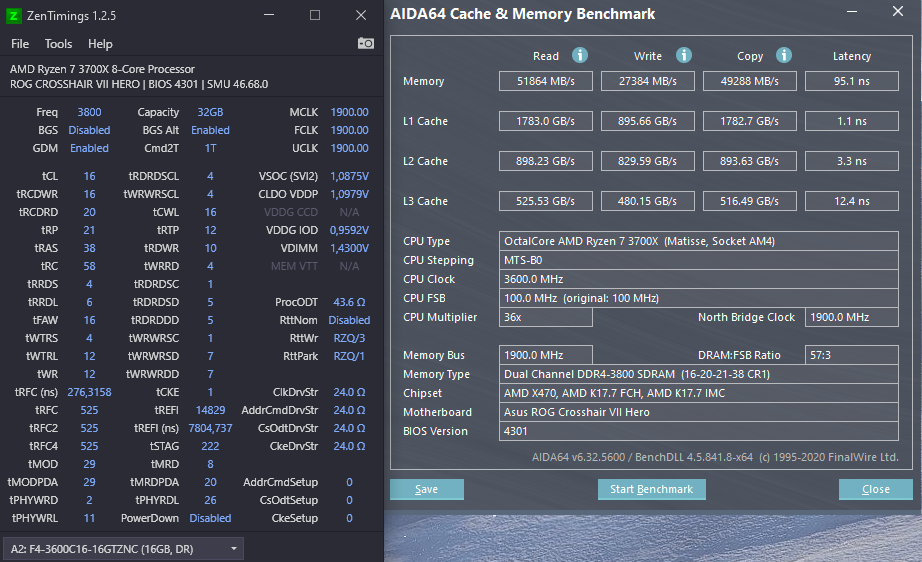Viewport: 922px width, 562px height.
Task: Click the RttPark value RZQ/1
Action: [349, 356]
